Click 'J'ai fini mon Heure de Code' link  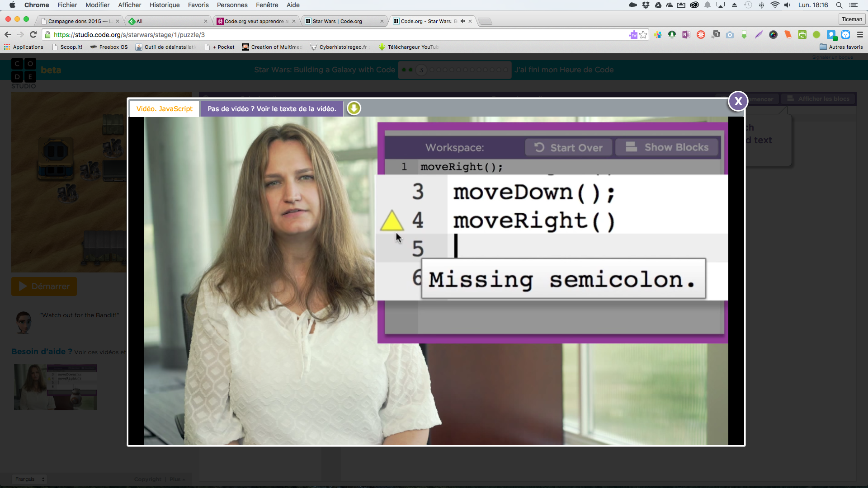tap(564, 70)
